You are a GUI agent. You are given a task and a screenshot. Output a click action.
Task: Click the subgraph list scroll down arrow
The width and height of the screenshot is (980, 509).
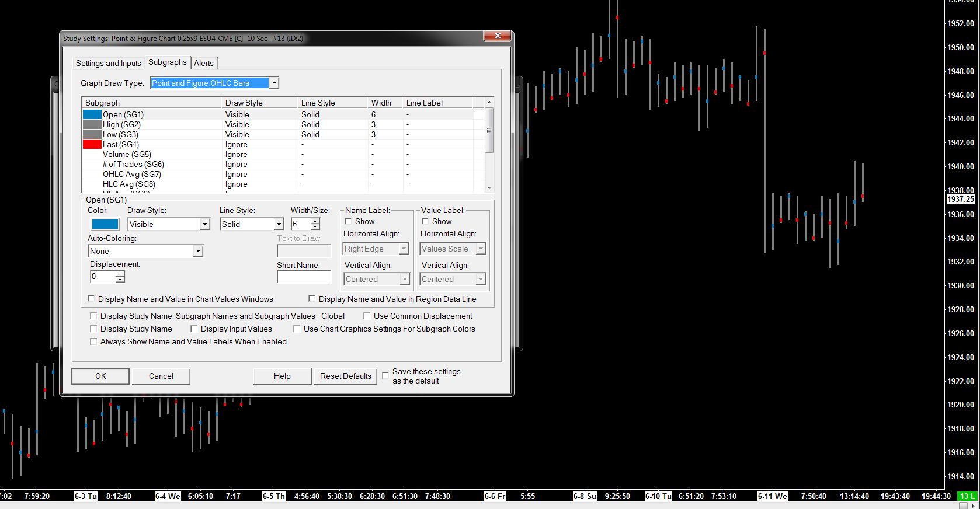pyautogui.click(x=489, y=187)
